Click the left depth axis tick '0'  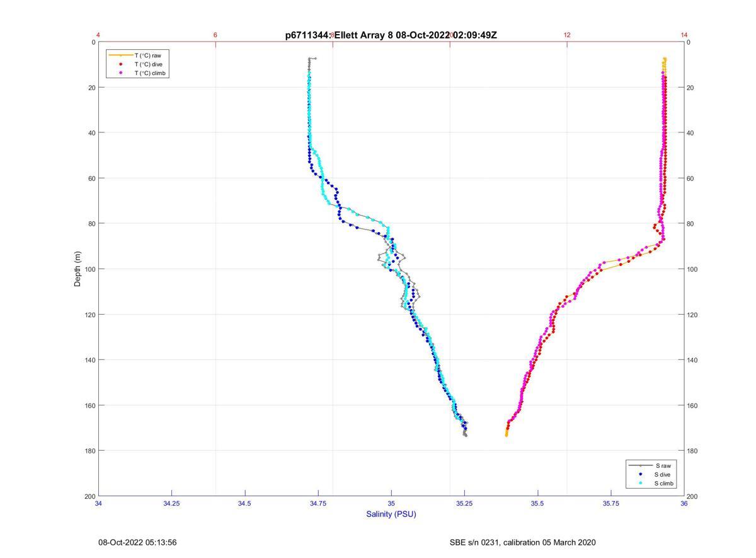point(93,42)
